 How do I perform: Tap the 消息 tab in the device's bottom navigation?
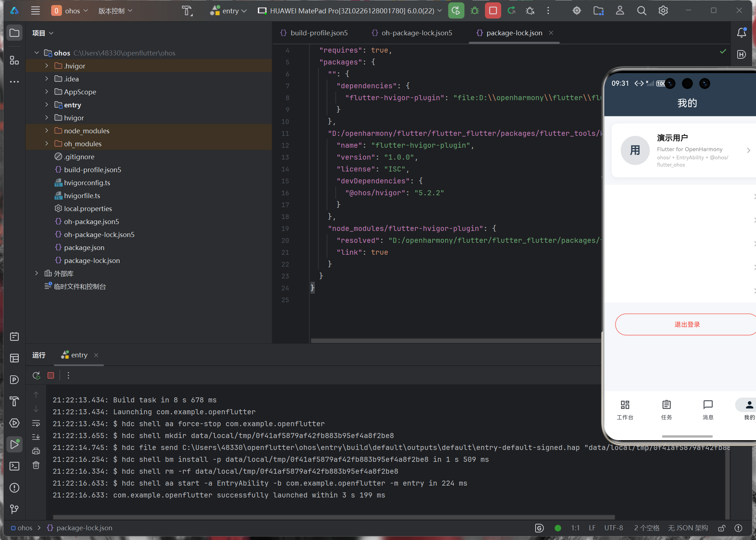tap(708, 410)
